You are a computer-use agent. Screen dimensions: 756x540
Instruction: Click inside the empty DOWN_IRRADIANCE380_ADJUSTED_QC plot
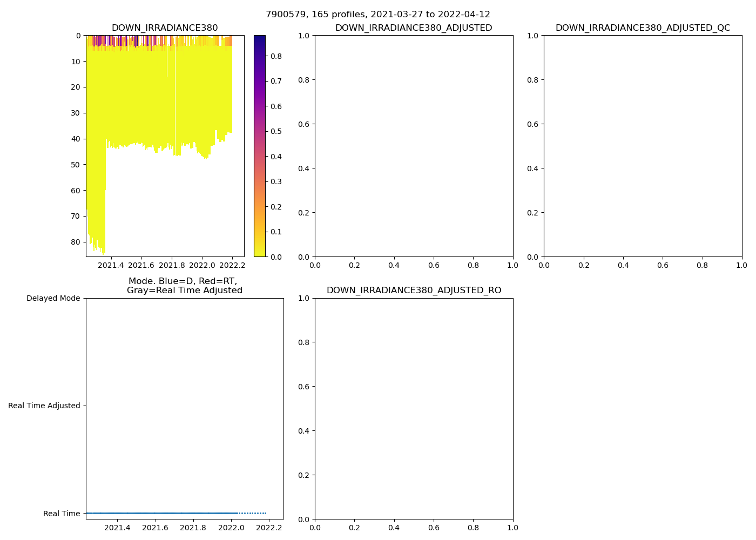point(643,146)
